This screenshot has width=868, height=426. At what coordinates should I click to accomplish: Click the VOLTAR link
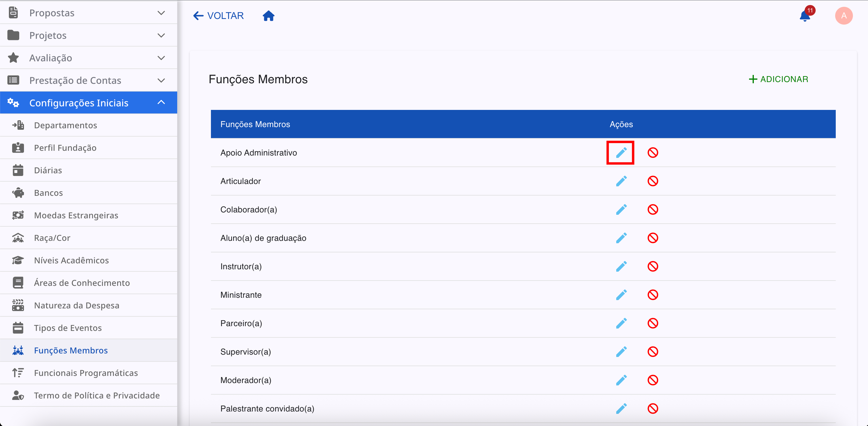[x=218, y=15]
